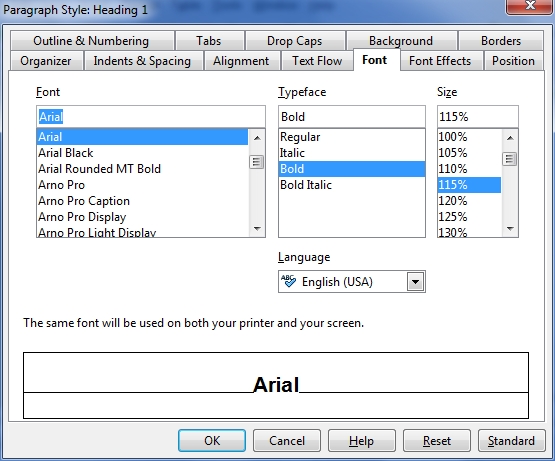Click the Standard button
The image size is (555, 461).
tap(511, 440)
